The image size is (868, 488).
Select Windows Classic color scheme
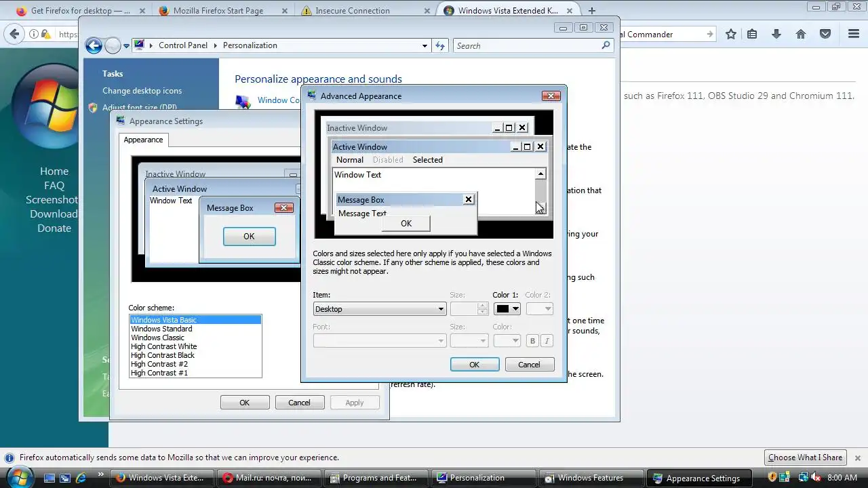click(195, 338)
